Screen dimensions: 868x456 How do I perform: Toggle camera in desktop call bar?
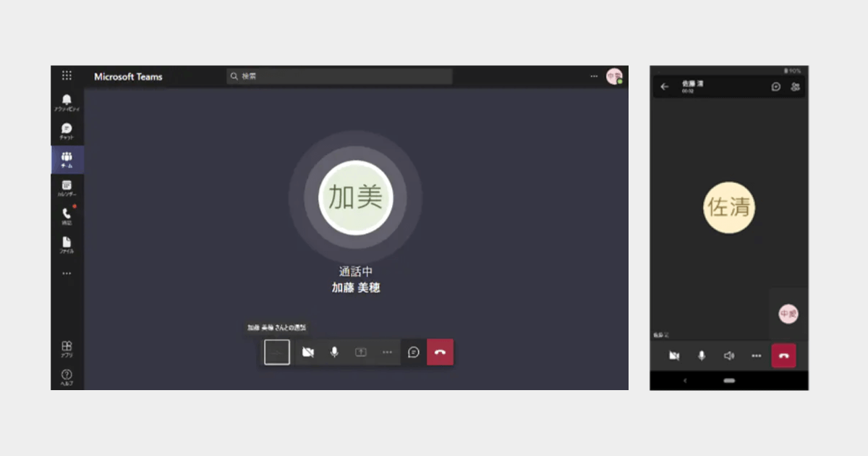coord(308,352)
